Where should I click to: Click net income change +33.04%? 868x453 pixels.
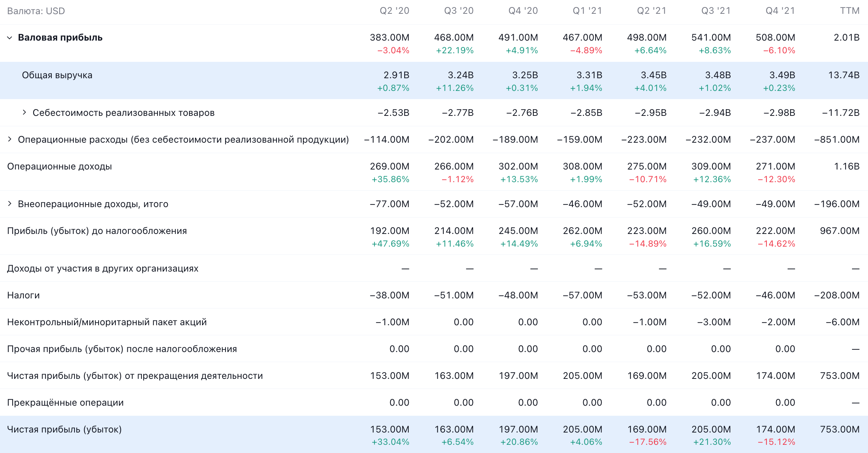(390, 442)
